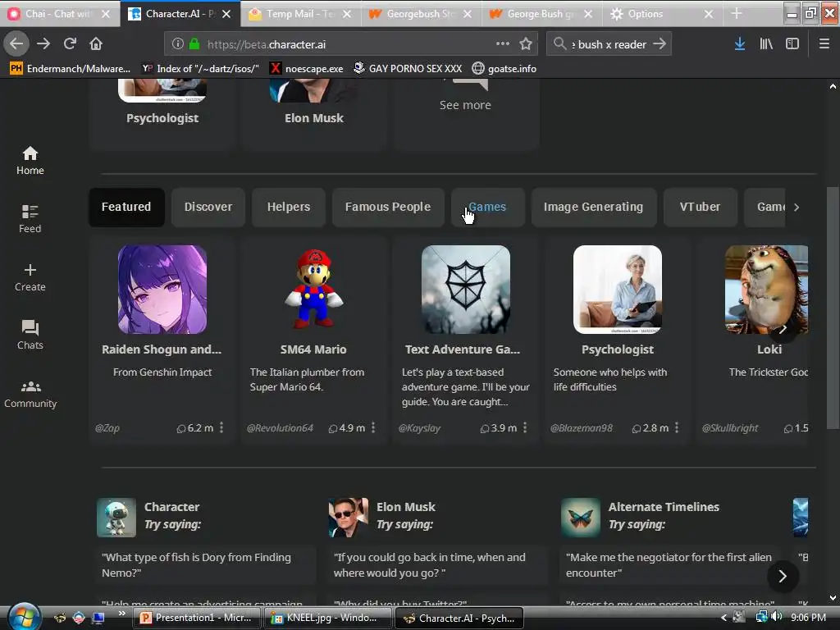Select the Famous People category tab
The height and width of the screenshot is (630, 840).
pos(388,207)
